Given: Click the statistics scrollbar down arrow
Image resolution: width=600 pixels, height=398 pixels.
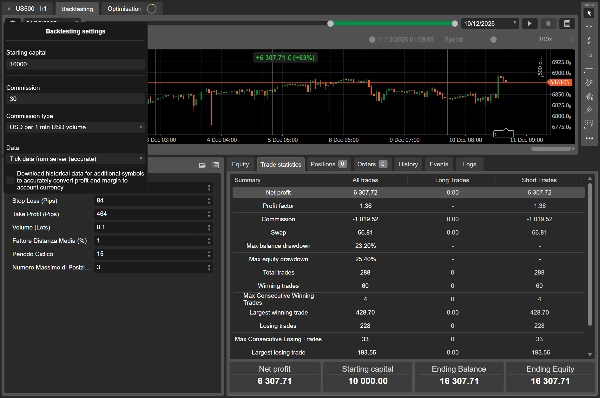Looking at the screenshot, I should [x=590, y=354].
